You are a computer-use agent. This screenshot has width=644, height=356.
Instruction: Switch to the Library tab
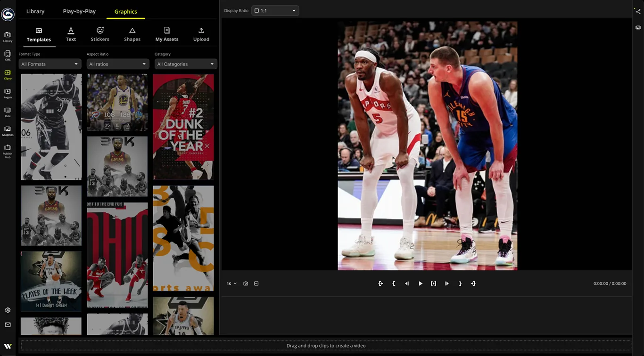[x=35, y=11]
